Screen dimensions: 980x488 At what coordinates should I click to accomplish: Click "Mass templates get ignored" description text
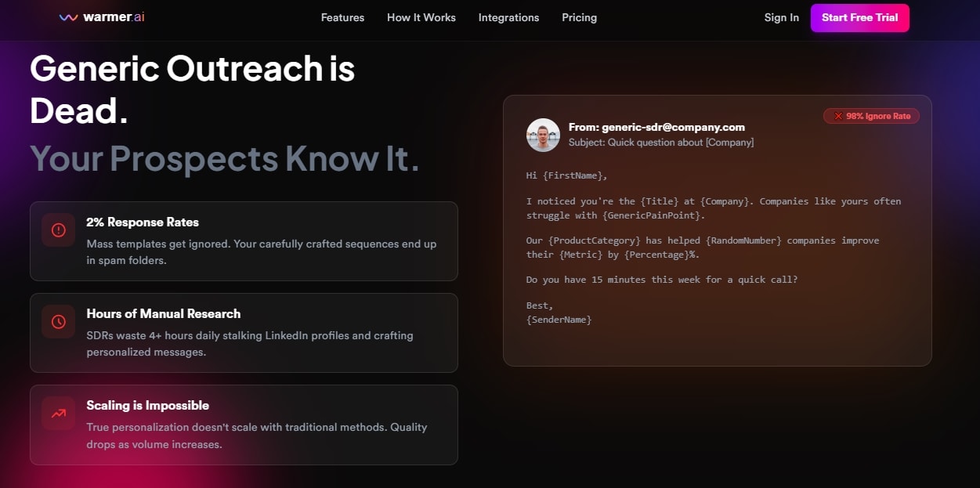tap(262, 252)
